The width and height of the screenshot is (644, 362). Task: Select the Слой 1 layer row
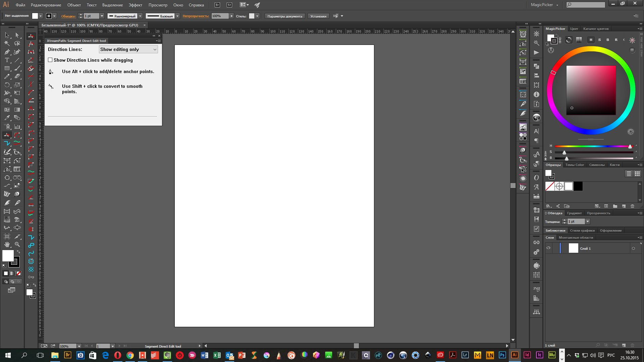pyautogui.click(x=593, y=248)
